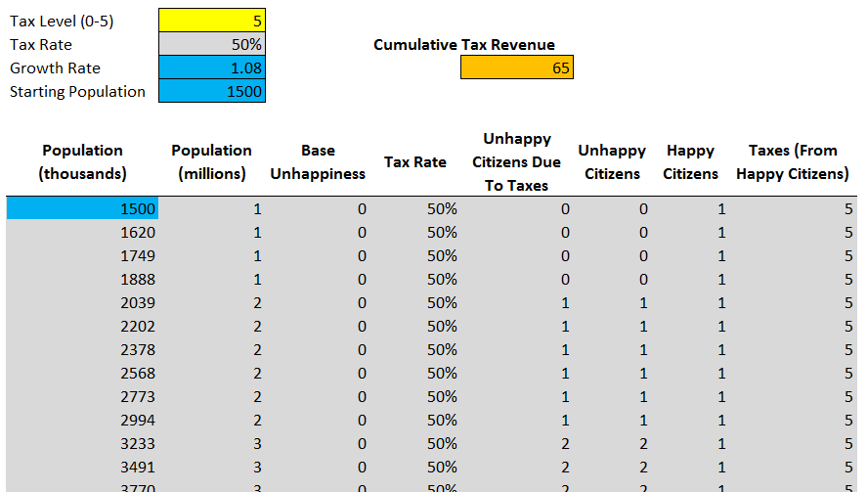Click Unhappy Citizens value in the 2568 row
Screen dimensions: 868x492
click(643, 374)
